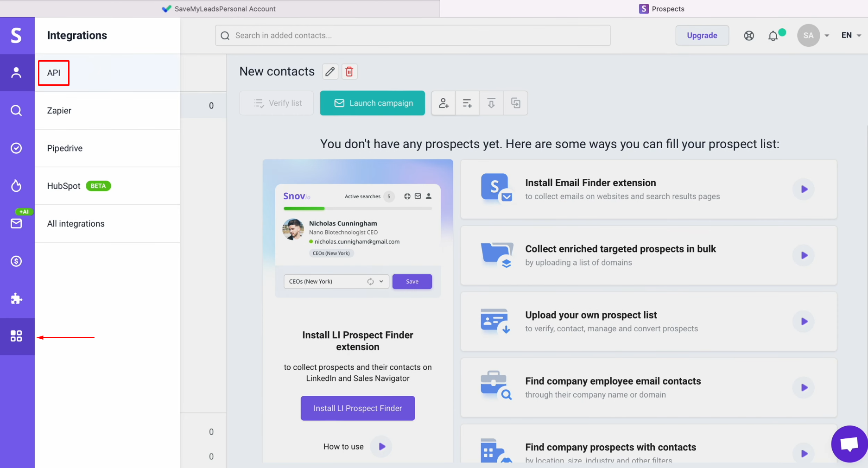Click the Verify list button
The image size is (868, 468).
(x=277, y=103)
